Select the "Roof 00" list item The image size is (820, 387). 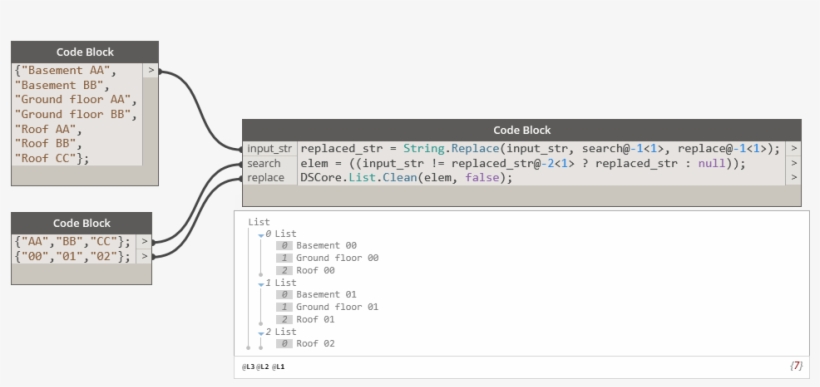click(315, 270)
